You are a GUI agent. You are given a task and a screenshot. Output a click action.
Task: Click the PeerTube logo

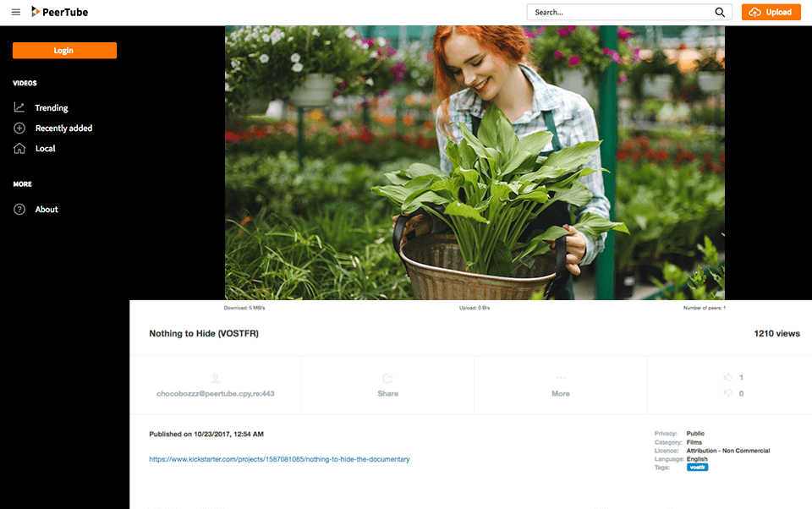click(58, 12)
